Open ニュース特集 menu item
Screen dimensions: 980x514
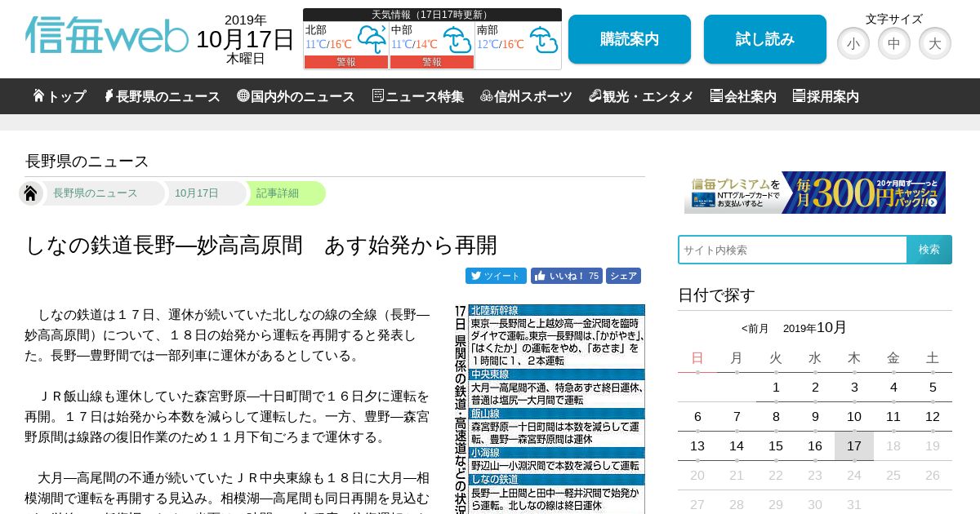pyautogui.click(x=418, y=96)
